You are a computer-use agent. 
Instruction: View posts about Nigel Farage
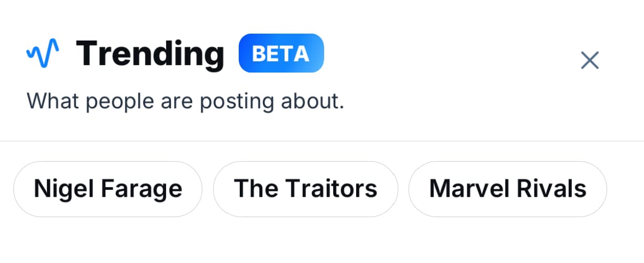click(108, 189)
